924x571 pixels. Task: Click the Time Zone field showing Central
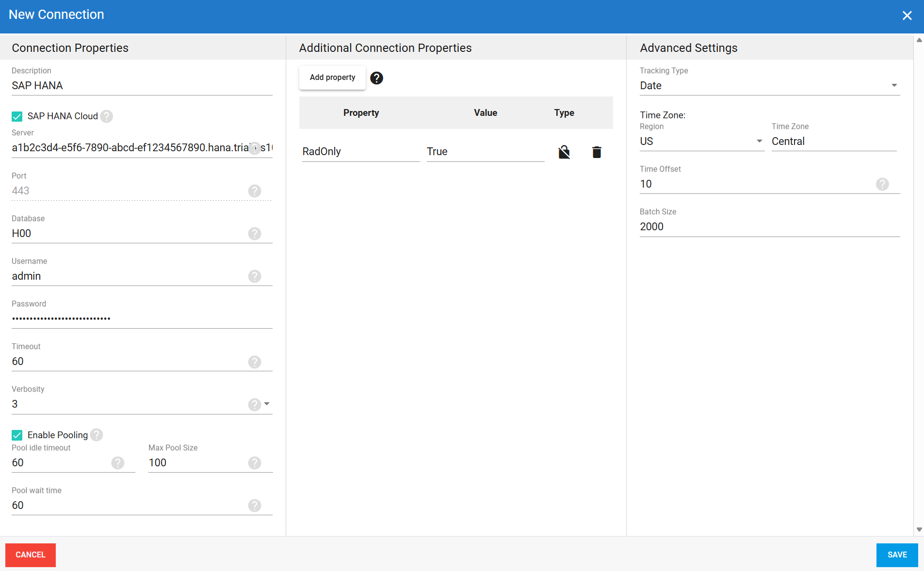pyautogui.click(x=834, y=142)
